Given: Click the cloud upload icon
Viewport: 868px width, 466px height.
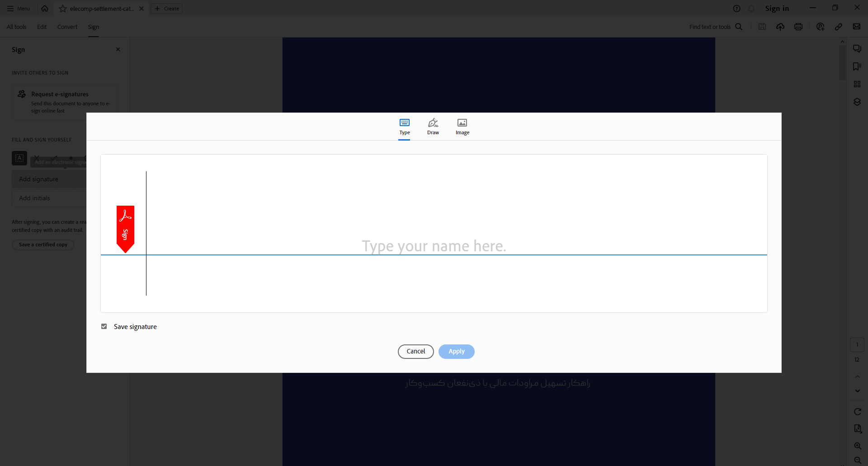Looking at the screenshot, I should (780, 27).
